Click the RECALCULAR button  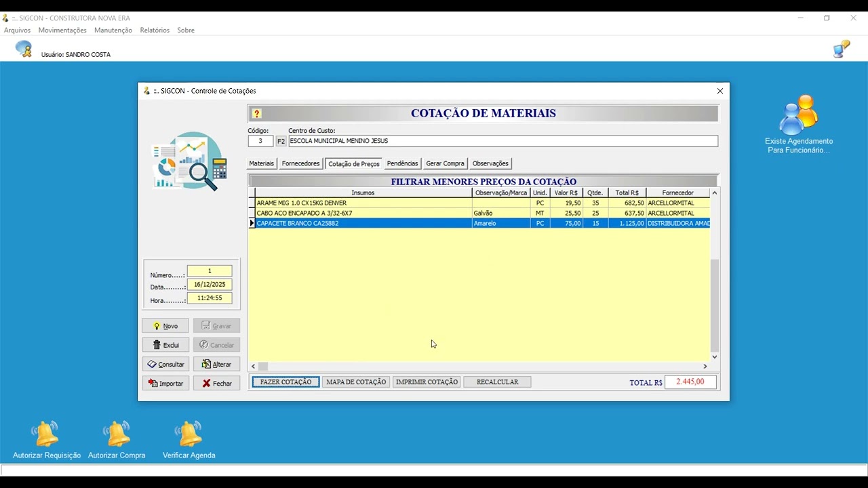click(497, 382)
